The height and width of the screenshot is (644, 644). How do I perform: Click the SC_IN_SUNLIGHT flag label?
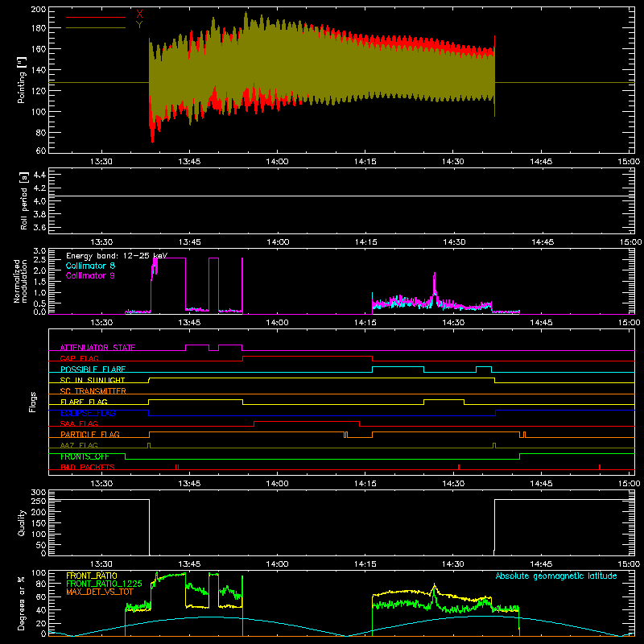(93, 380)
